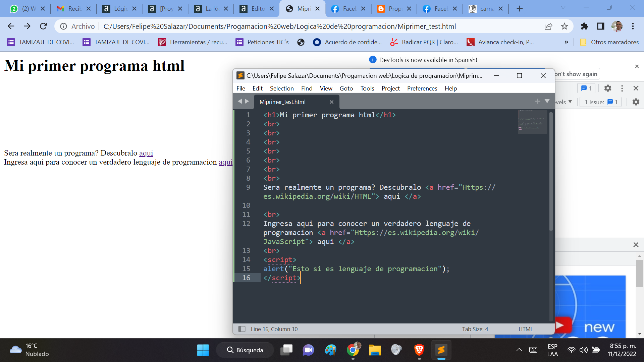Click Sublime minimap code preview

click(x=533, y=122)
